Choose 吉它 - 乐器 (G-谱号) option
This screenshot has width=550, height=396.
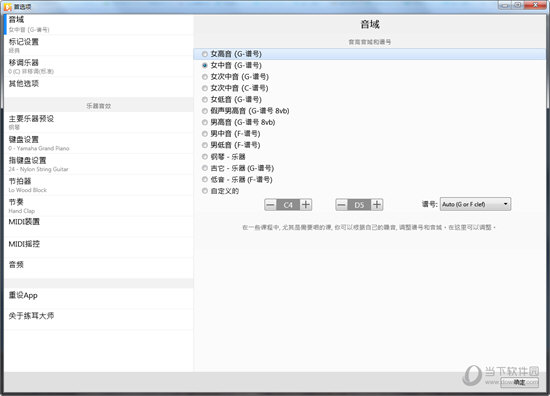pos(205,168)
